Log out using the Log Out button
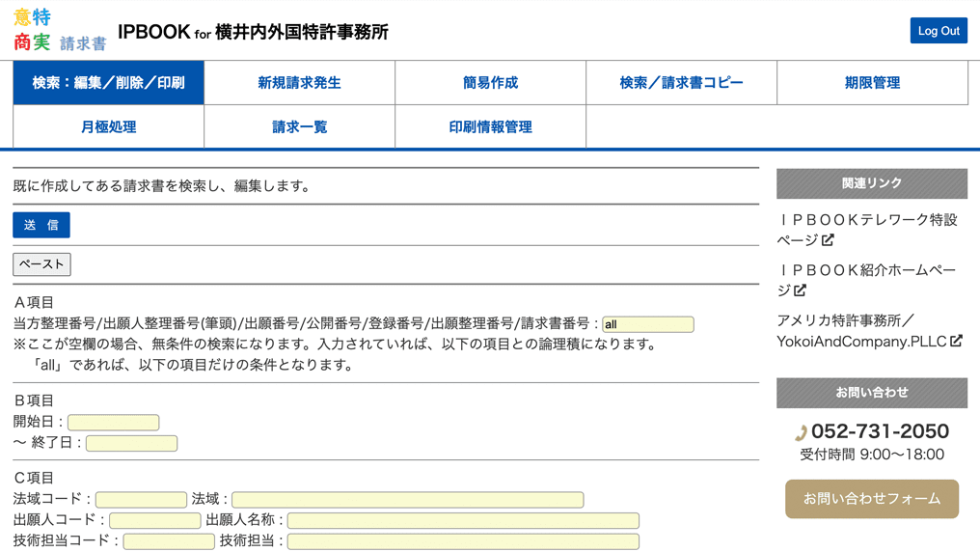 tap(939, 31)
